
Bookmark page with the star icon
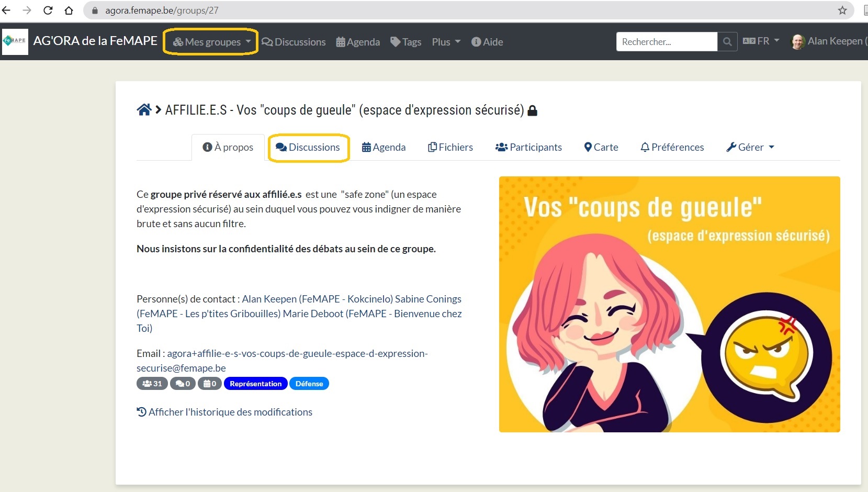click(842, 10)
